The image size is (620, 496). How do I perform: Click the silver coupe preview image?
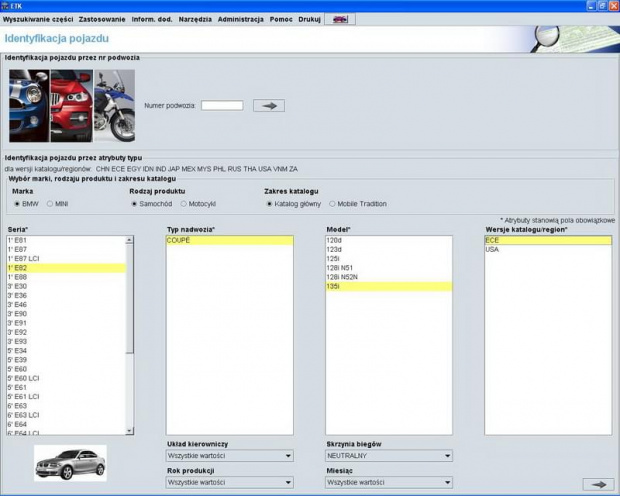pos(70,463)
